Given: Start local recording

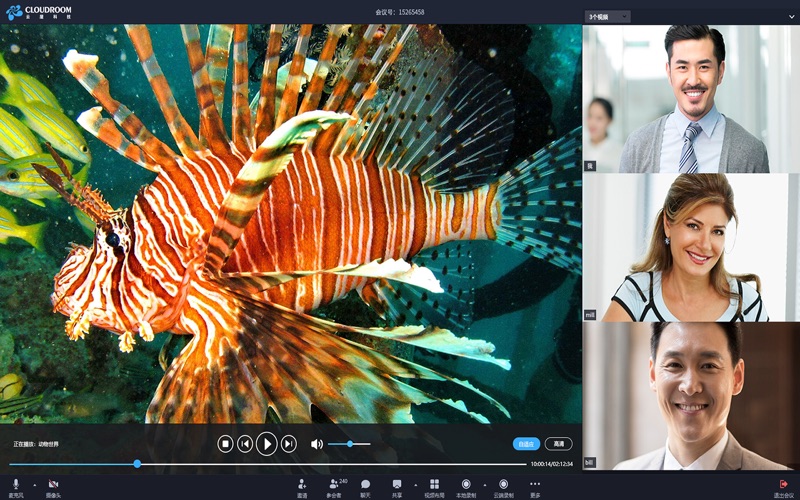Looking at the screenshot, I should click(466, 485).
